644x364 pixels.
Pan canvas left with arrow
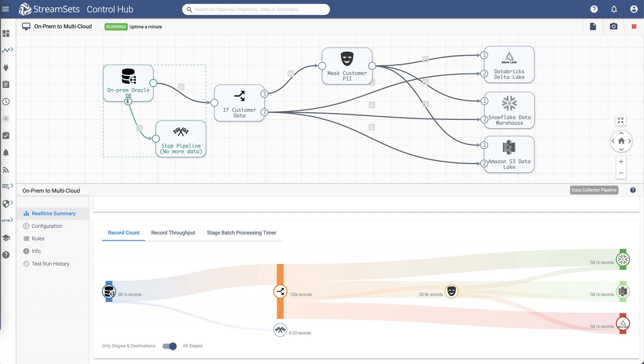click(x=613, y=141)
